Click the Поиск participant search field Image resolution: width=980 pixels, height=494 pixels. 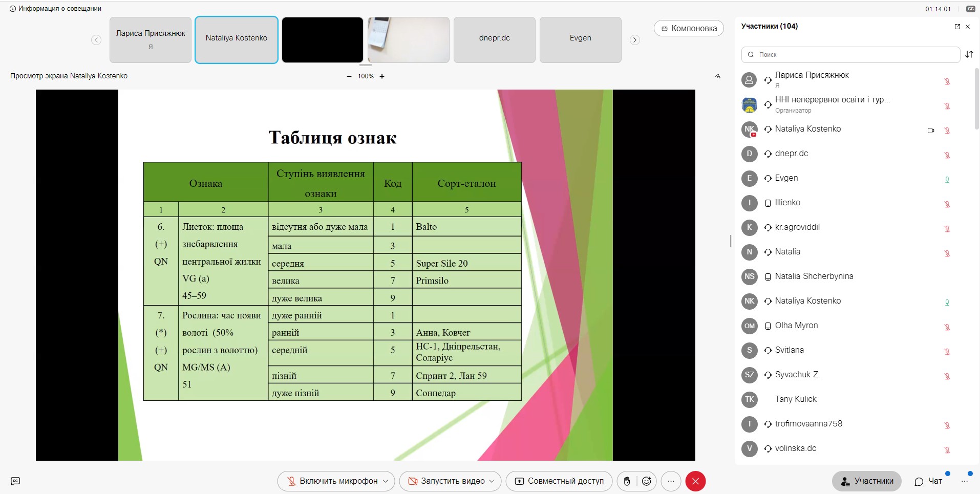pos(850,54)
